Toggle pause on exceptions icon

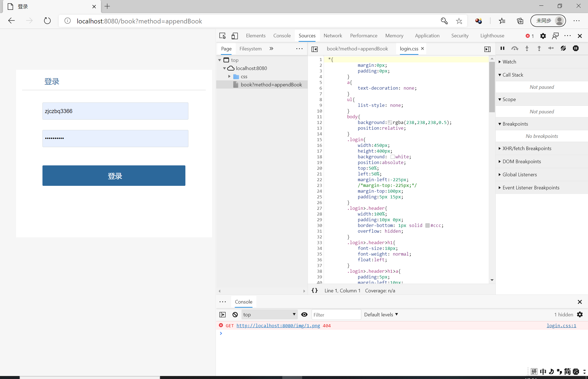[575, 48]
